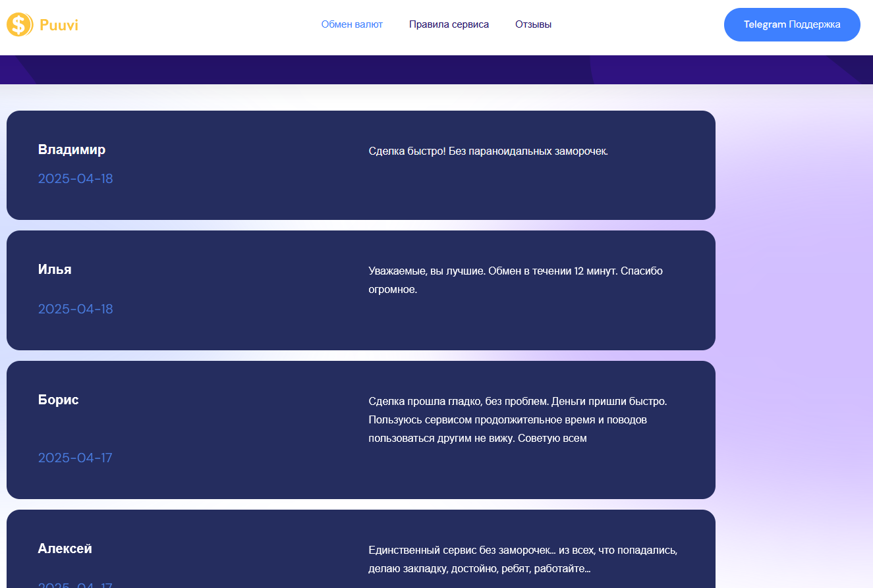
Task: Select the reviewer name Алексей
Action: click(x=65, y=548)
